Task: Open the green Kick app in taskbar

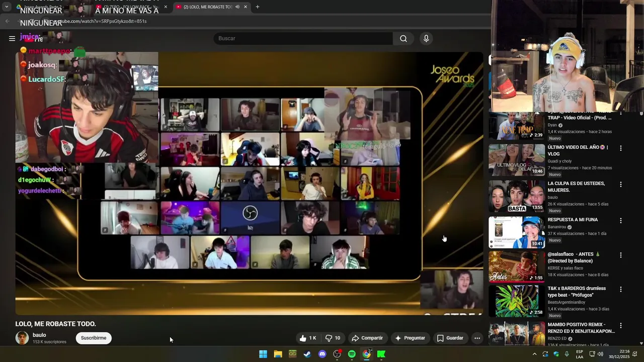Action: tap(381, 354)
